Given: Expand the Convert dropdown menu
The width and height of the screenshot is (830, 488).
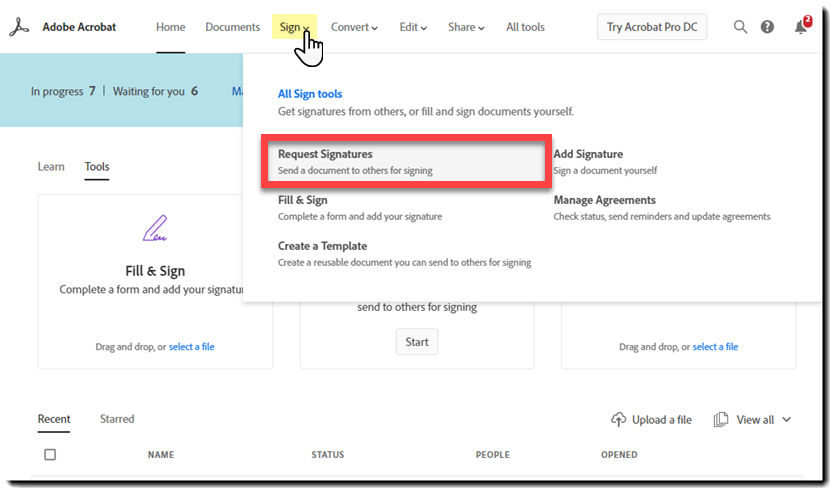Looking at the screenshot, I should tap(354, 27).
